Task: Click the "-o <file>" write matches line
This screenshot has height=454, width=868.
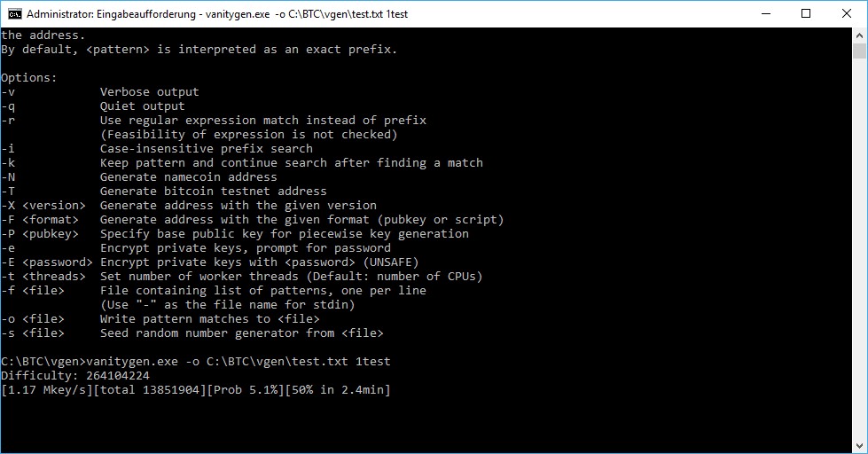Action: pos(160,319)
